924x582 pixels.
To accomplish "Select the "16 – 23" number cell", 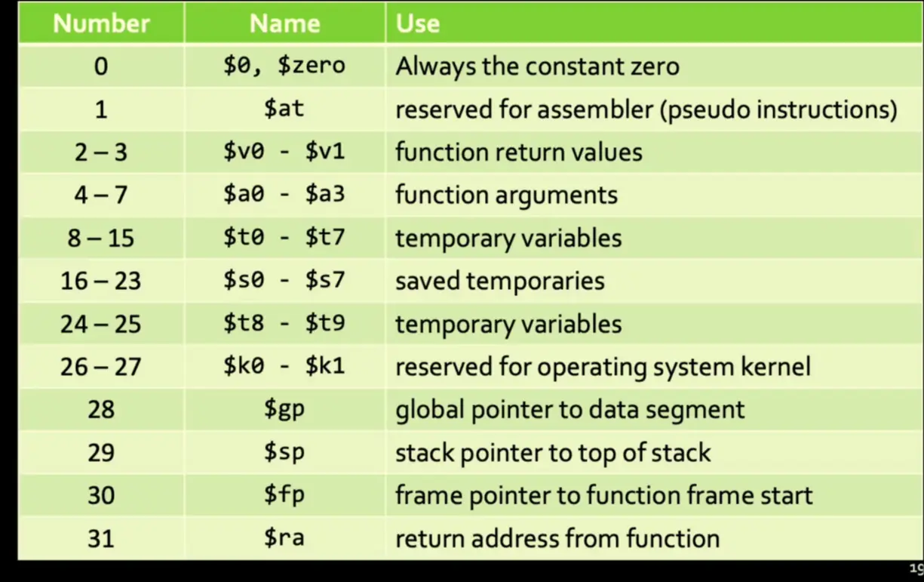I will [x=100, y=281].
